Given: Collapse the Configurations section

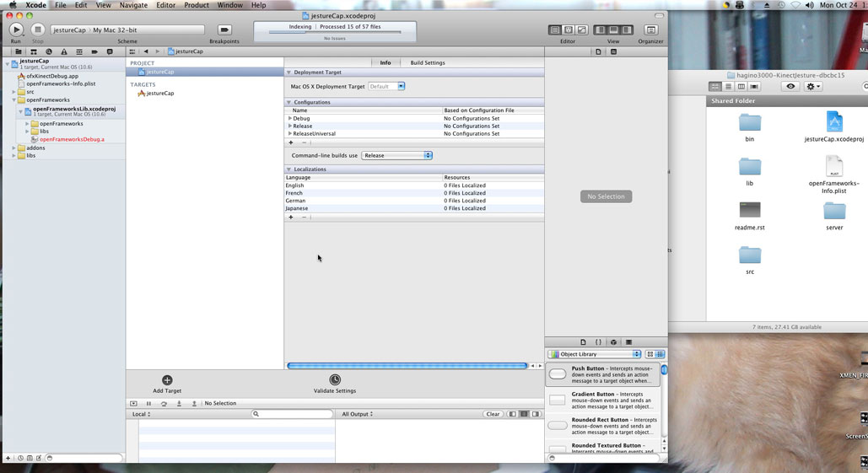Looking at the screenshot, I should (288, 102).
